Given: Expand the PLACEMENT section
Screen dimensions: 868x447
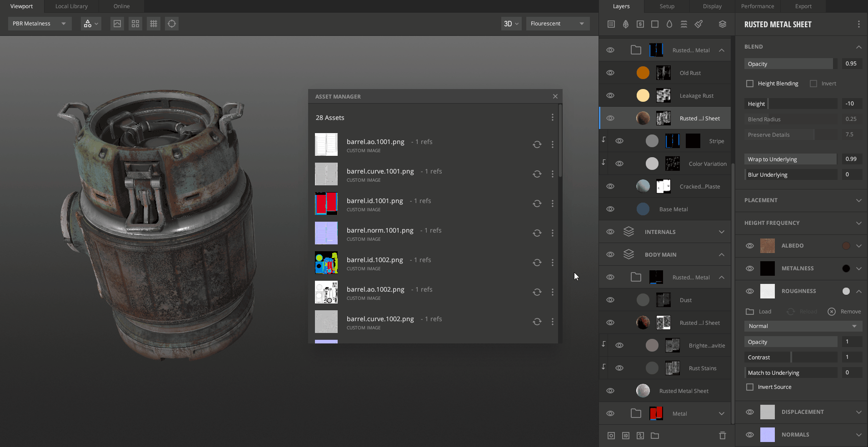Looking at the screenshot, I should pyautogui.click(x=858, y=200).
